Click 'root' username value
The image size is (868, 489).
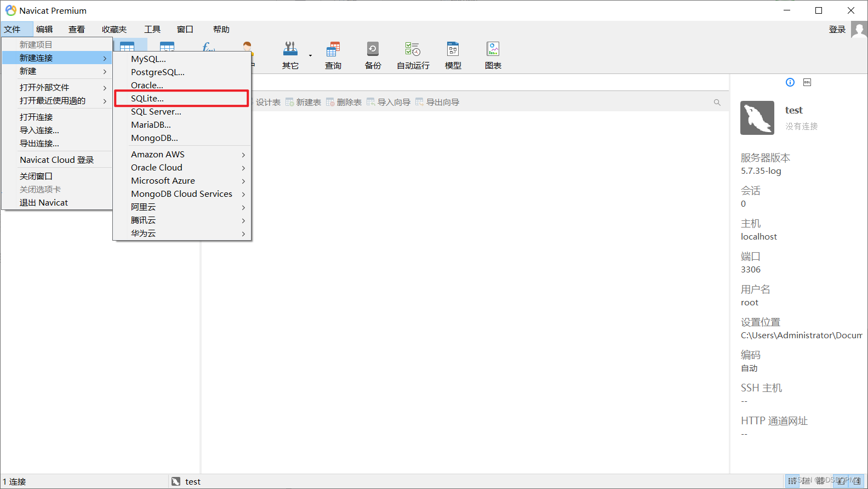[x=750, y=303]
